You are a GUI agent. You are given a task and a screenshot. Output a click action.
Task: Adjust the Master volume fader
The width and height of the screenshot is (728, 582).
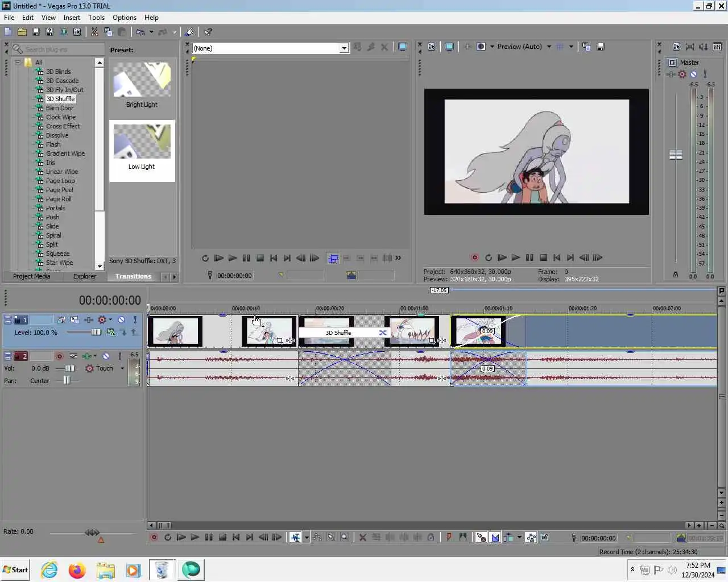point(676,155)
